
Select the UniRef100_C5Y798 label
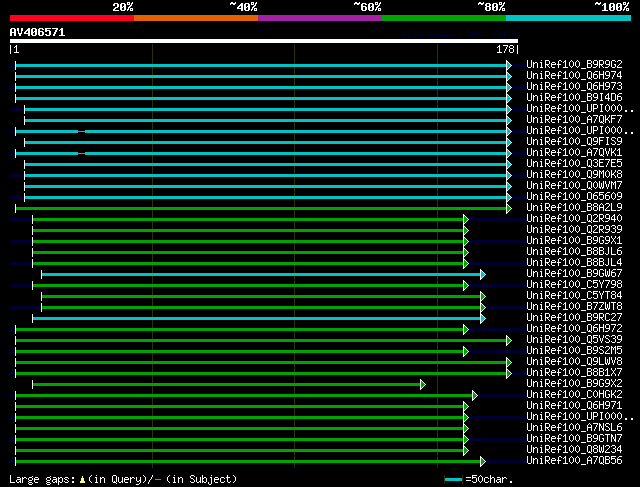[x=574, y=285]
